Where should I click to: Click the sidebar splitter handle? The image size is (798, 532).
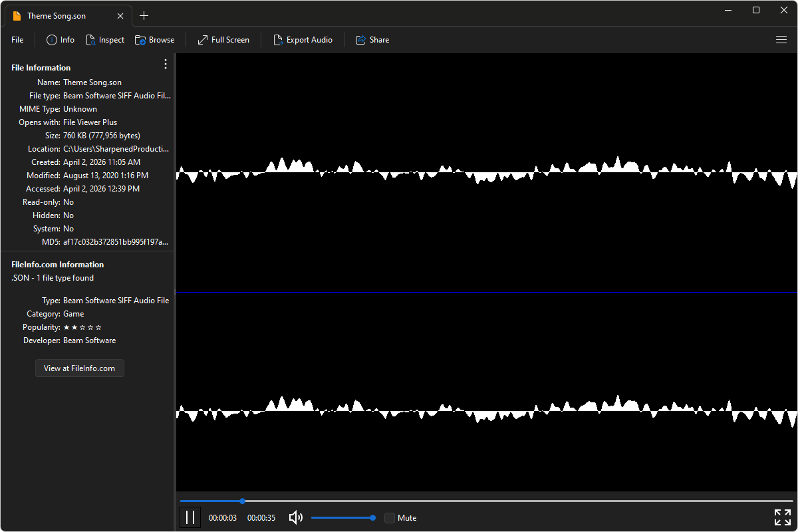174,291
